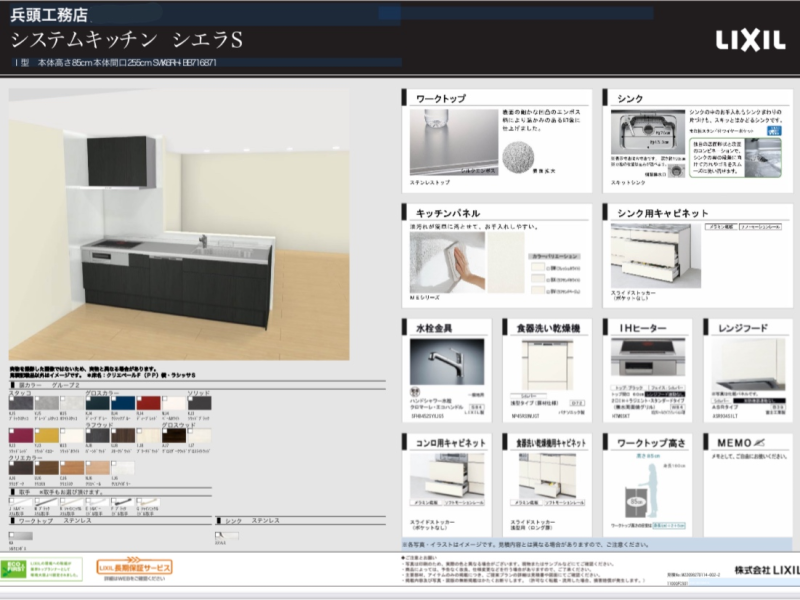This screenshot has height=600, width=800.
Task: Open the sink cabinet drawer photo
Action: [x=656, y=256]
